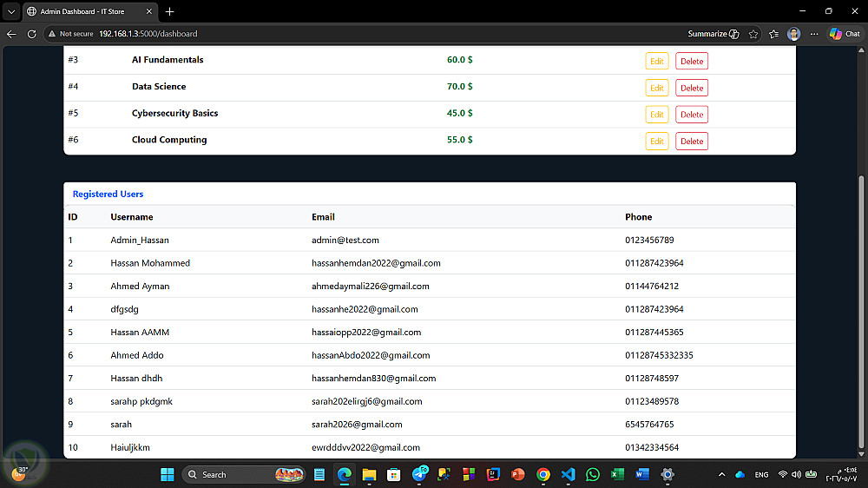Click the browser back arrow
The image size is (868, 488).
(x=11, y=34)
